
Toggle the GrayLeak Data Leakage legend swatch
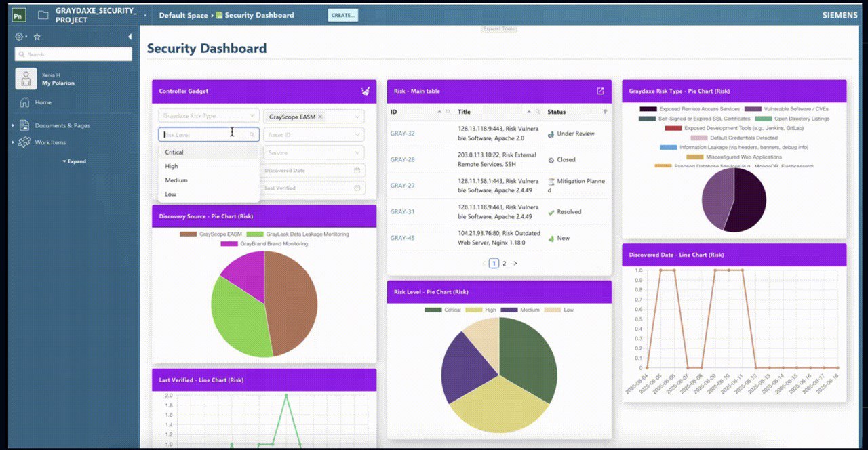point(255,234)
